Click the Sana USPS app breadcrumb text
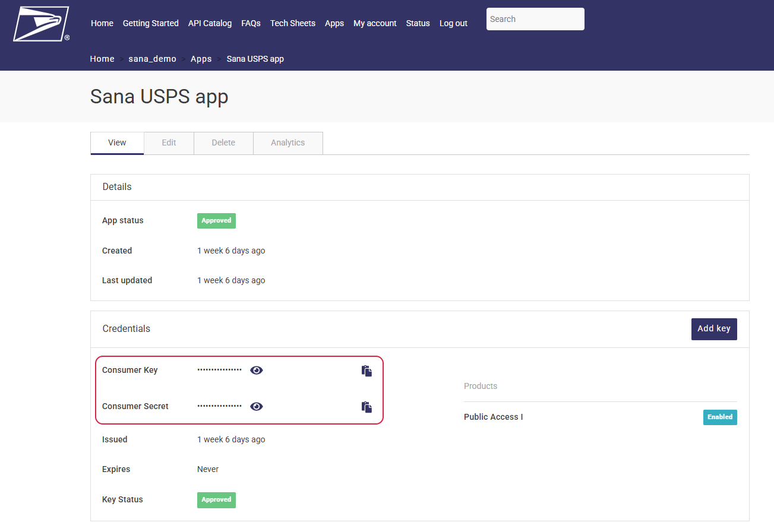774x532 pixels. point(255,59)
